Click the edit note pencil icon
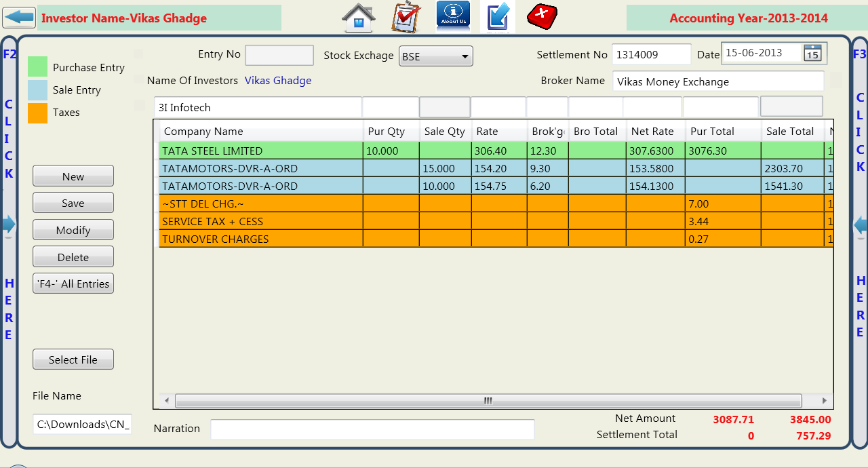The image size is (868, 468). pos(498,17)
